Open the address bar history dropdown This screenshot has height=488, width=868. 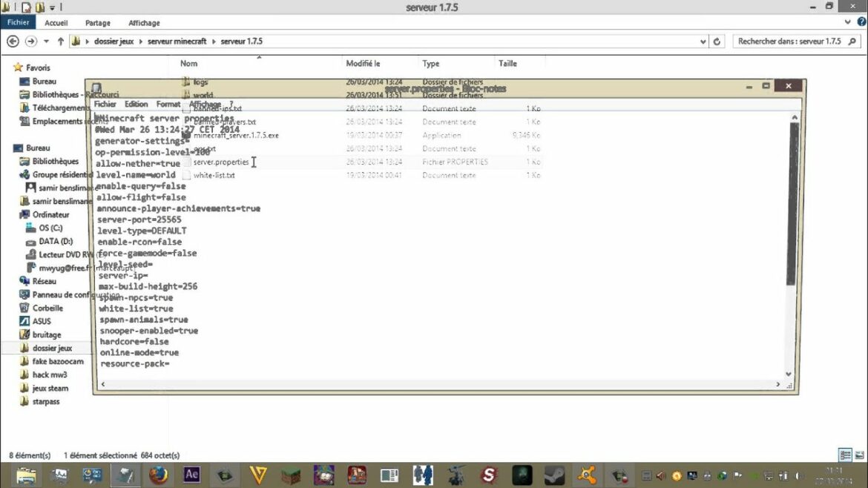click(x=703, y=42)
